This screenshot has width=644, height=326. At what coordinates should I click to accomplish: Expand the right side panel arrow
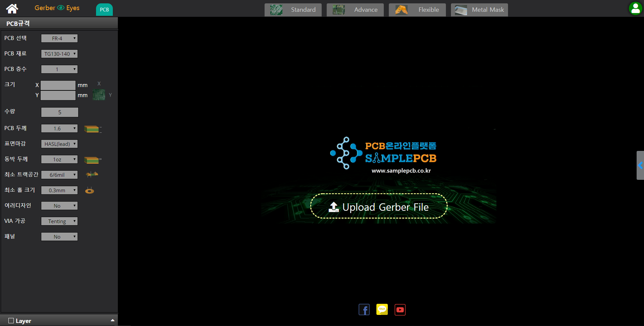640,165
